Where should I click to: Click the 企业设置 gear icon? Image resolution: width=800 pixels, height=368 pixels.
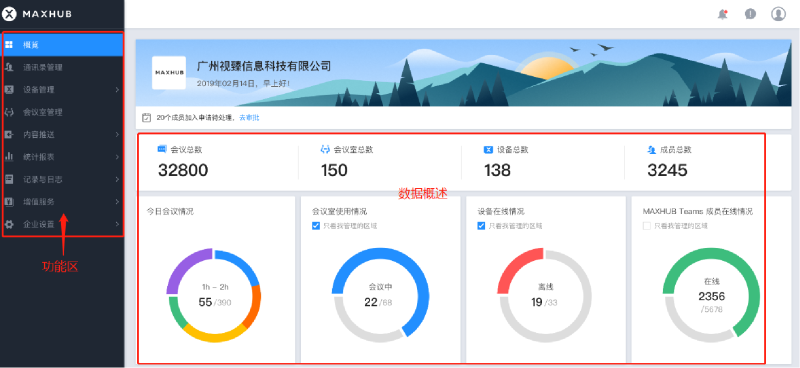[9, 224]
